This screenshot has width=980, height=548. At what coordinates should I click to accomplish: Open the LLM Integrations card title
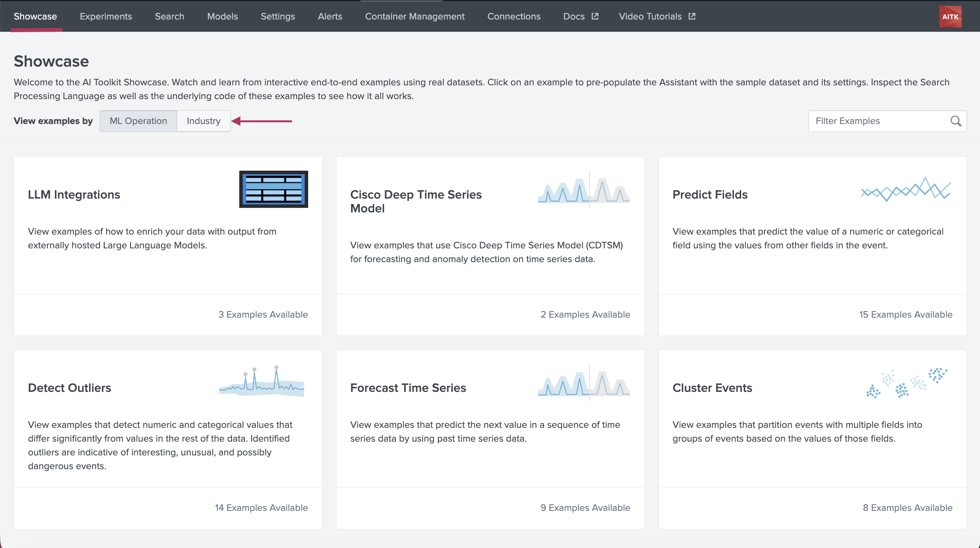click(x=74, y=194)
